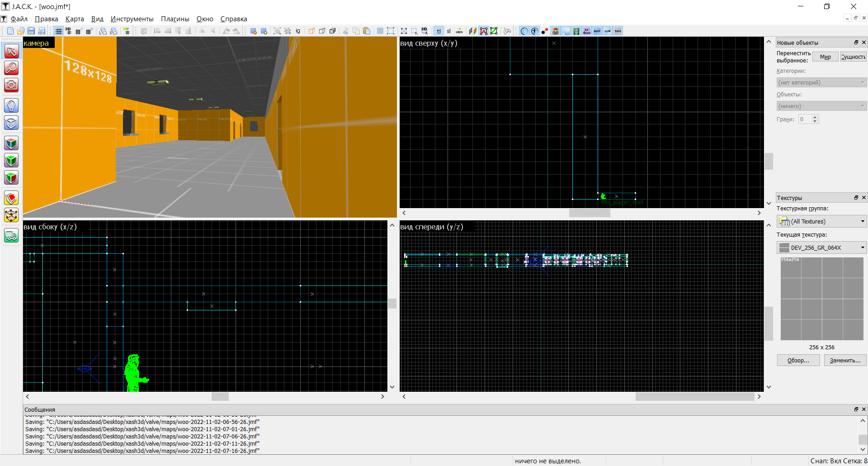Image resolution: width=868 pixels, height=466 pixels.
Task: Open the Инструменты menu
Action: [x=132, y=19]
